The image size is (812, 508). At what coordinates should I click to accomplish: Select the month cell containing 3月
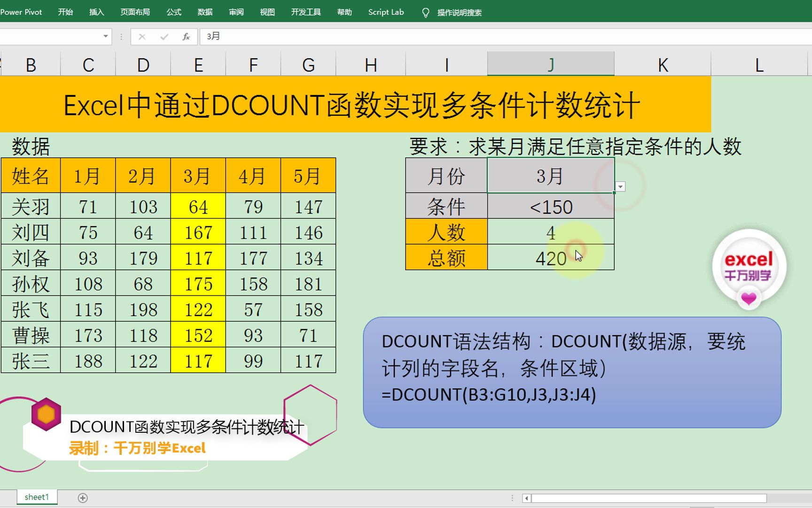[x=551, y=176]
